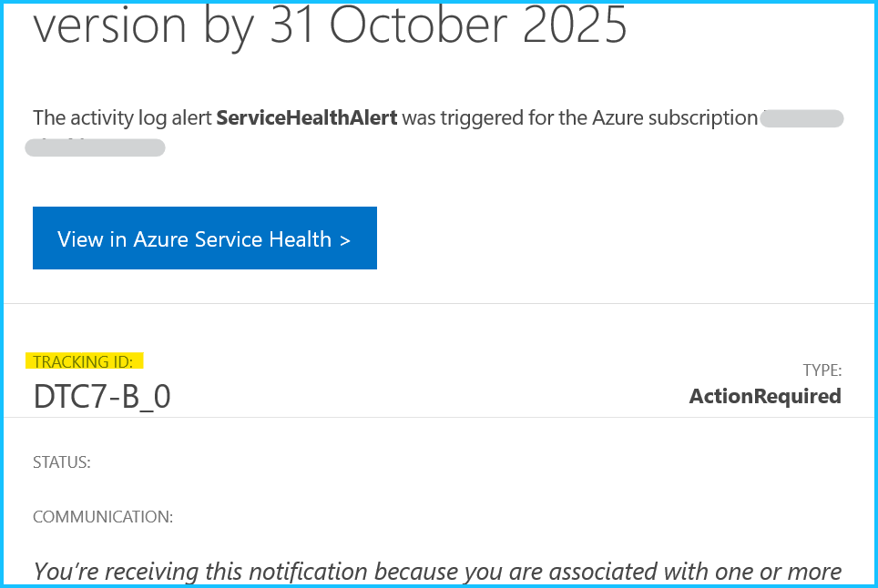Click the redacted subscription ID on second line

point(96,147)
